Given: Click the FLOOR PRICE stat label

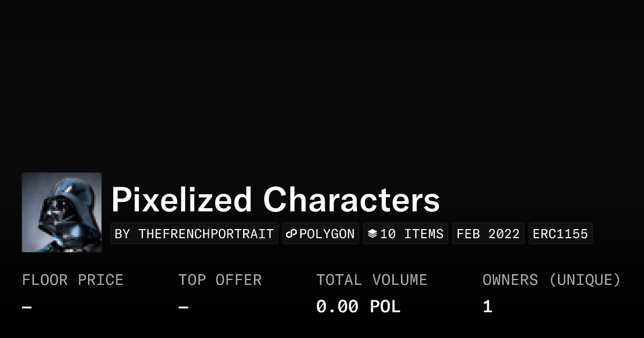Looking at the screenshot, I should [x=72, y=280].
